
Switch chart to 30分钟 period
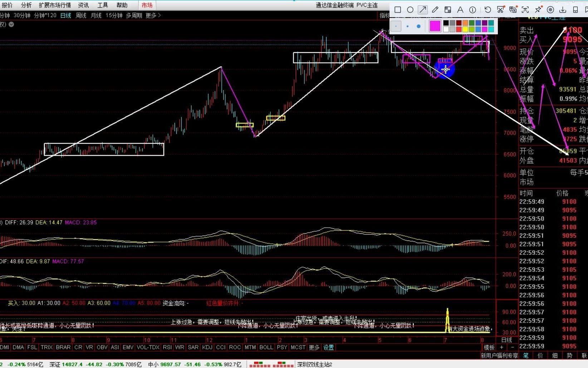pyautogui.click(x=22, y=15)
